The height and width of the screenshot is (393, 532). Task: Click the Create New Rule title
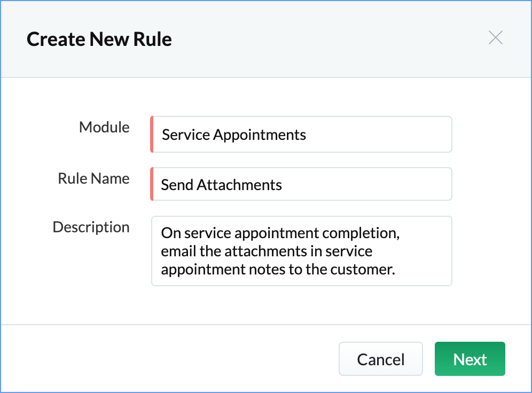pos(99,39)
